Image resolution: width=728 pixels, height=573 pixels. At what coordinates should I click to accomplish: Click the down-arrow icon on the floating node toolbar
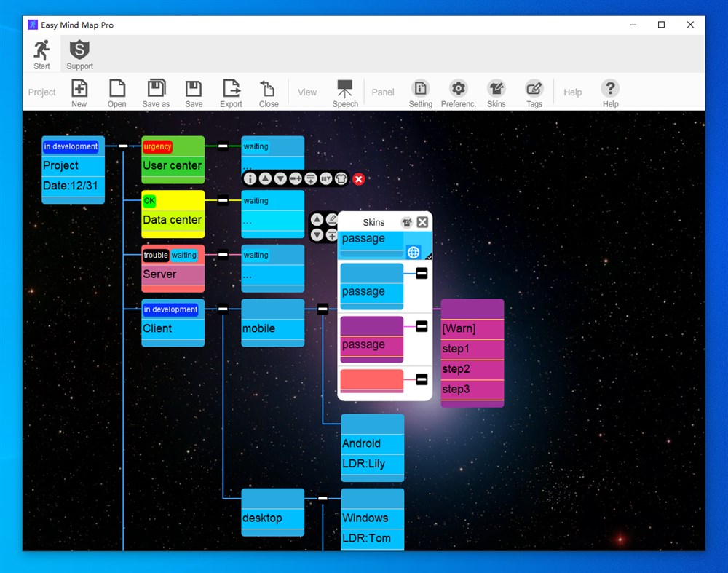tap(280, 178)
